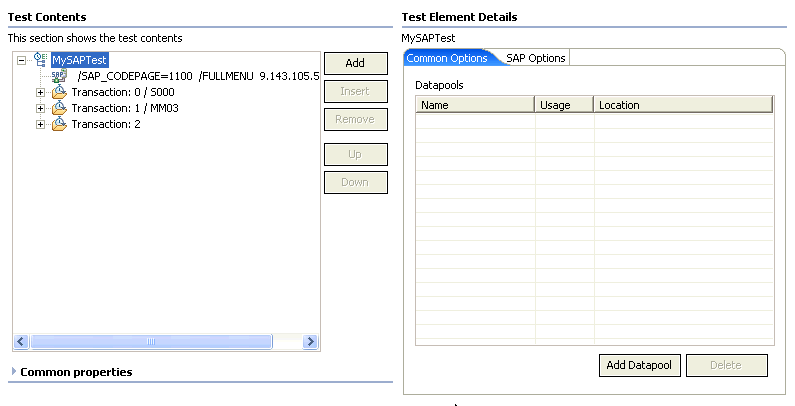Click the Up button
This screenshot has width=795, height=406.
click(x=356, y=154)
